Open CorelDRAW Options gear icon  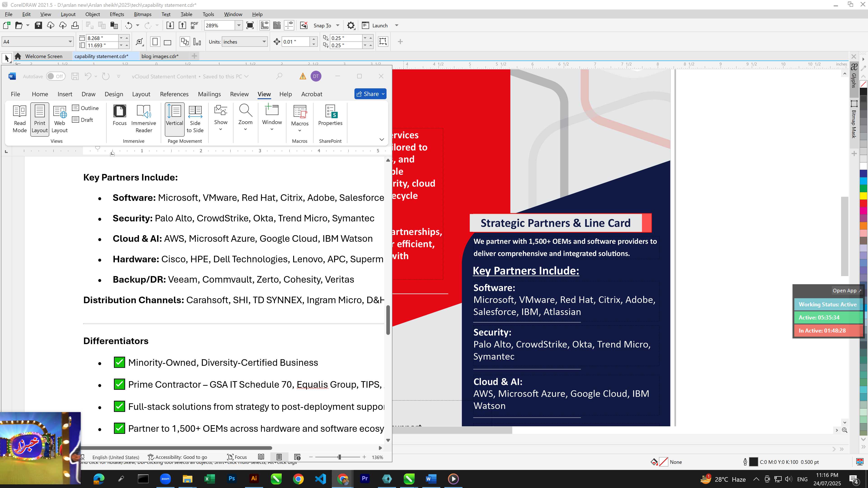[x=351, y=25]
